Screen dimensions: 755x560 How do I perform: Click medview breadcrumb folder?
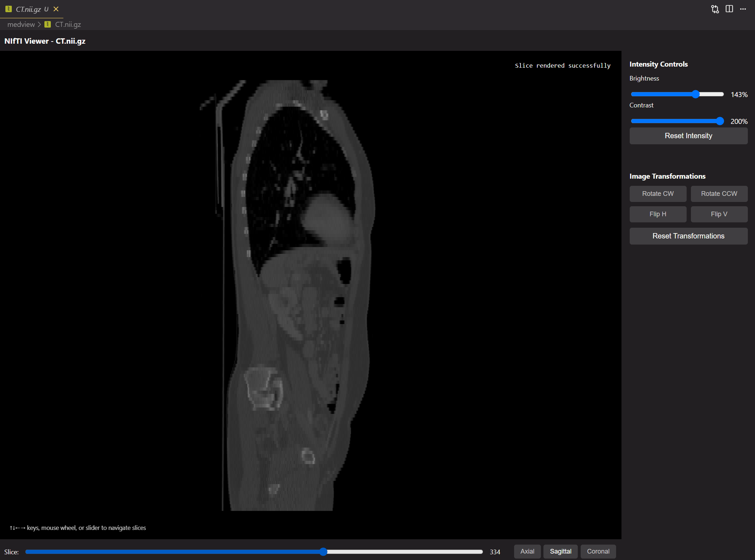pyautogui.click(x=21, y=24)
